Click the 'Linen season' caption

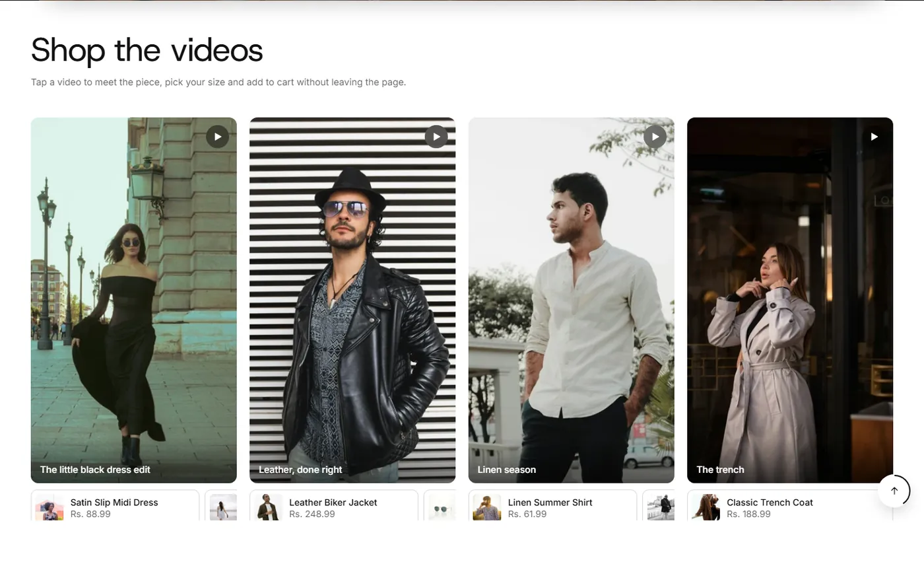click(x=507, y=470)
